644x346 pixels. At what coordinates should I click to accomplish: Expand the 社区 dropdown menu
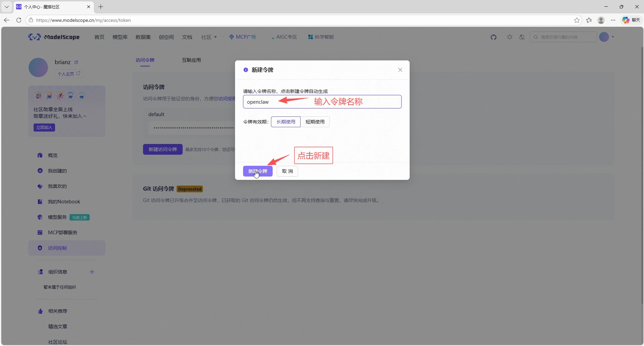pos(209,37)
